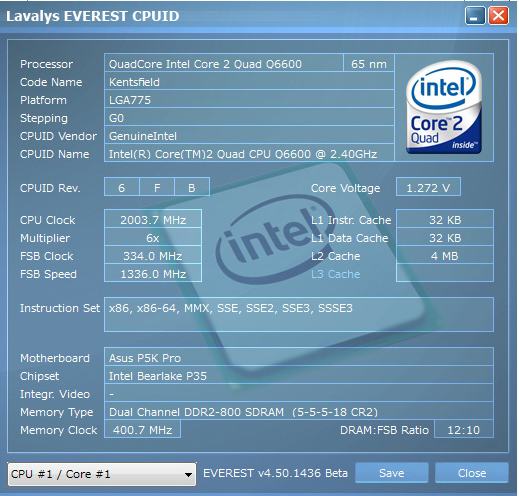Click the Lavalys EVEREST CPUID title text
Viewport: 519px width, 496px height.
(93, 16)
